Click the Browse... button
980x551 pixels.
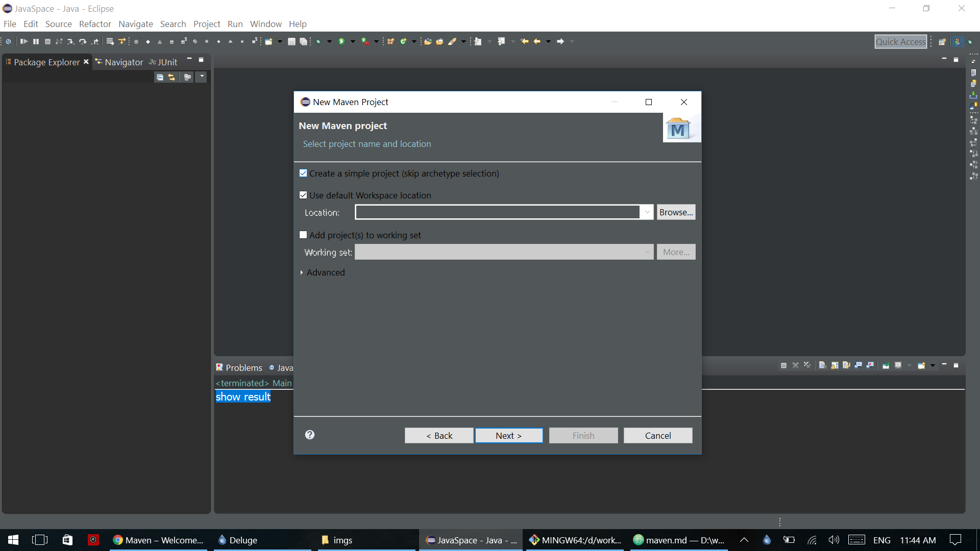(676, 212)
